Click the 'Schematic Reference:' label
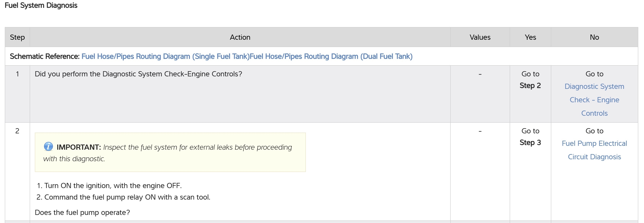The width and height of the screenshot is (644, 223). (x=44, y=56)
